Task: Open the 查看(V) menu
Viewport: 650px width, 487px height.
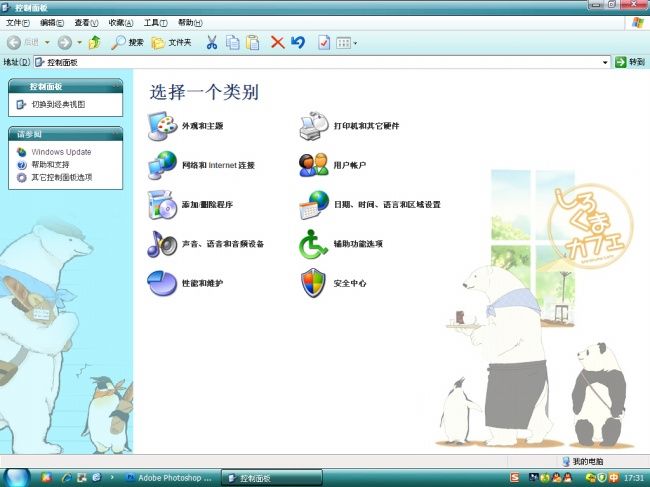Action: tap(87, 22)
